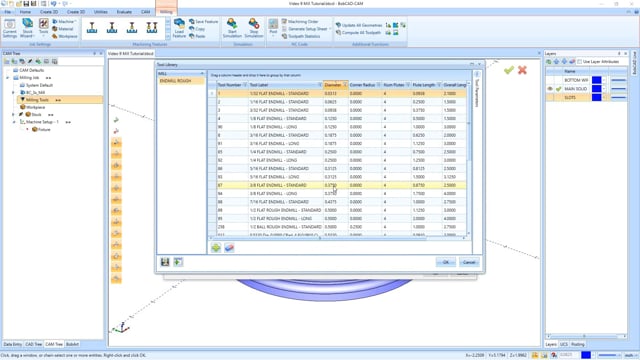The height and width of the screenshot is (360, 640).
Task: Click the blue color swatch in status bar
Action: coord(586,355)
